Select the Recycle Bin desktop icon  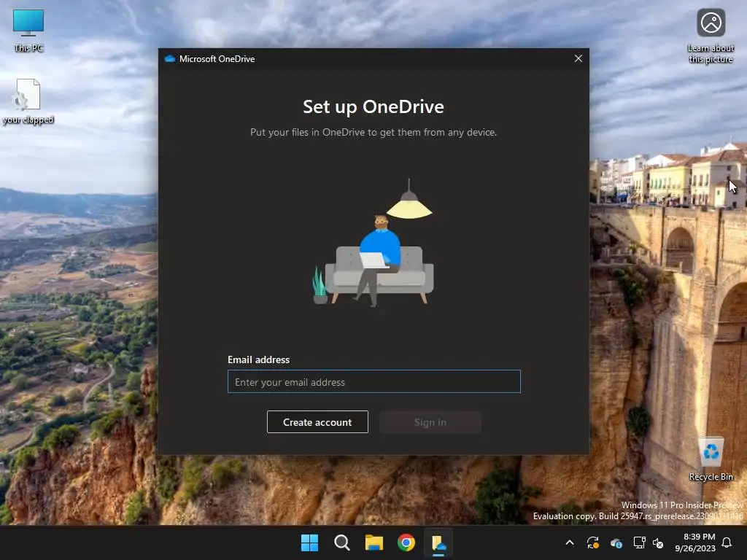711,459
